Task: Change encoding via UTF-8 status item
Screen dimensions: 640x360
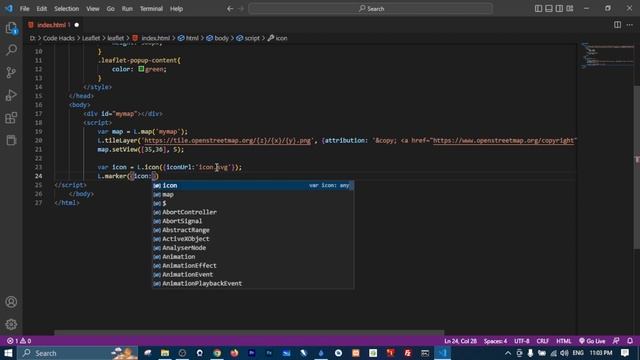Action: [522, 341]
